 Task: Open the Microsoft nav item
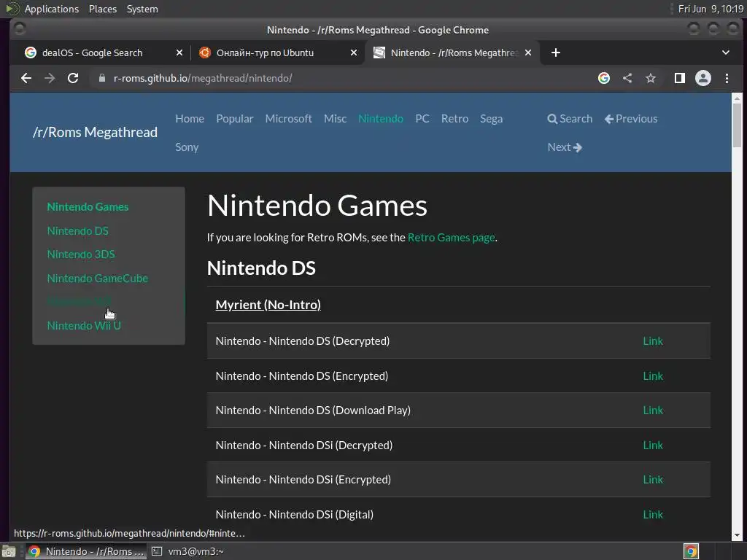point(288,119)
